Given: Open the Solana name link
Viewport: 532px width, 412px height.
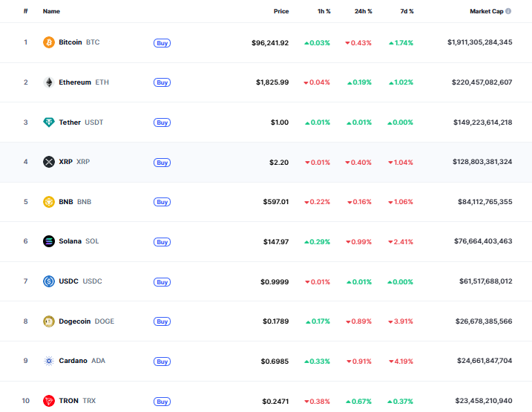Looking at the screenshot, I should pyautogui.click(x=70, y=241).
